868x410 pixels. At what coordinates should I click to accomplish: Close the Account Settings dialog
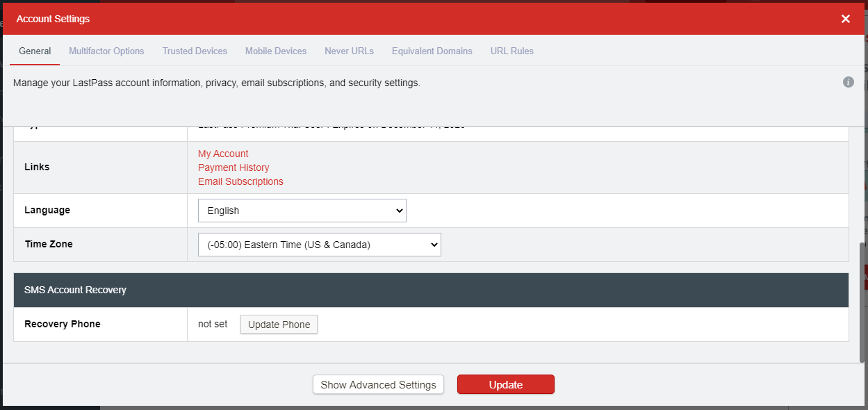(846, 19)
